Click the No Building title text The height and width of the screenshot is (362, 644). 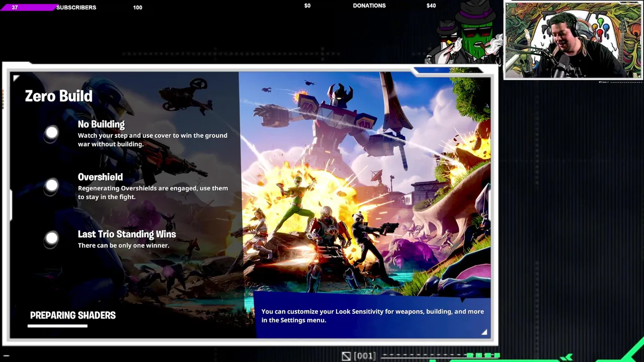pyautogui.click(x=101, y=124)
